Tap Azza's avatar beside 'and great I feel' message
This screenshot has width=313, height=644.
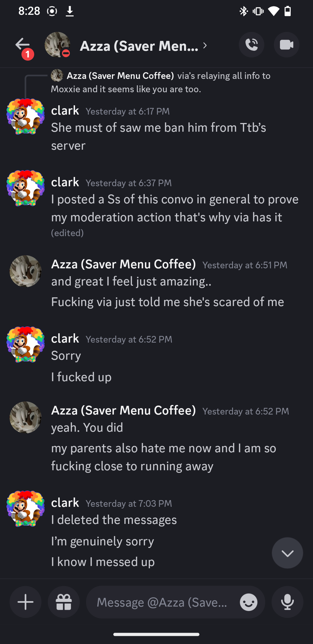[26, 271]
